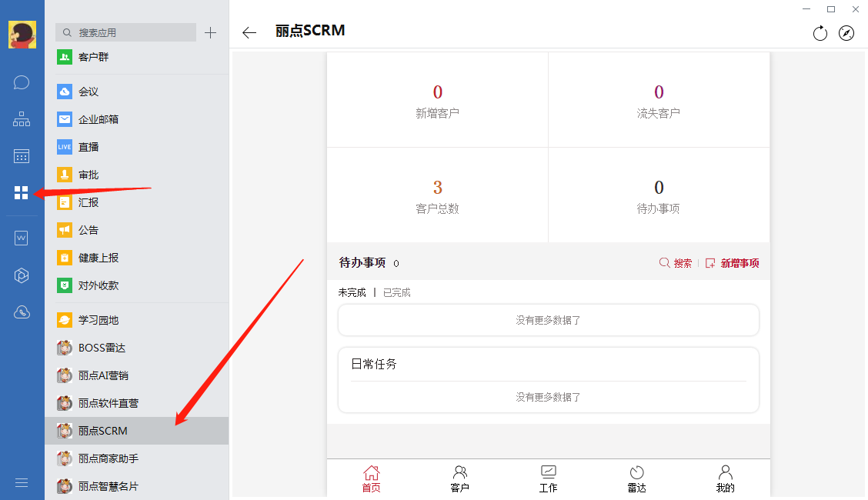
Task: Open the cloud drive icon in sidebar
Action: pos(22,312)
